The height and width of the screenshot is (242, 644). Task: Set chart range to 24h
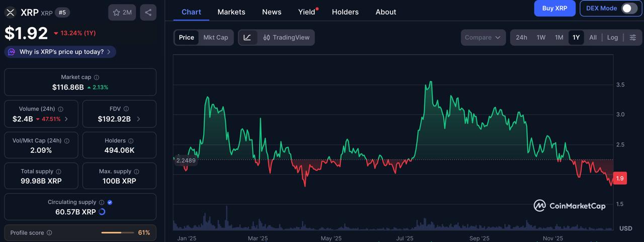[x=521, y=38]
